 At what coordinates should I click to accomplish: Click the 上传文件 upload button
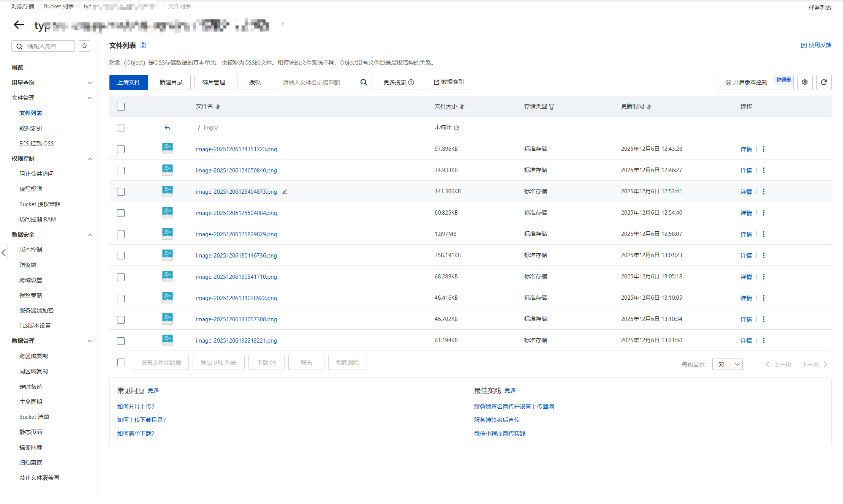pyautogui.click(x=128, y=82)
